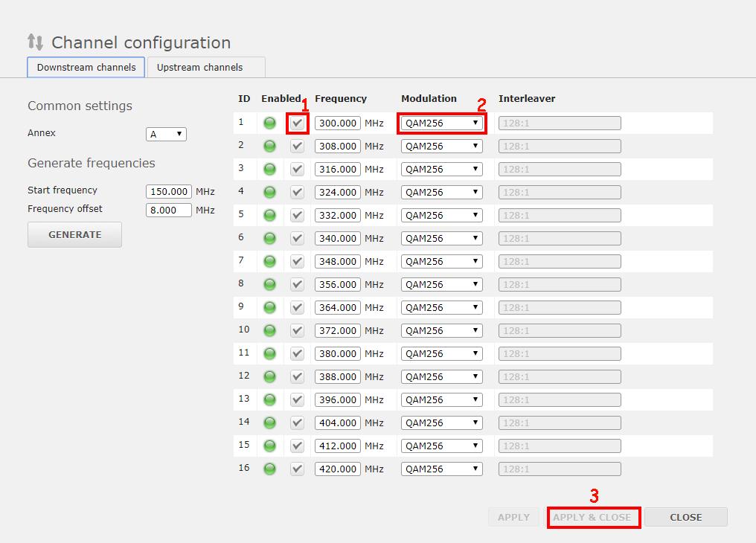Click the green status LED for channel 13
756x543 pixels.
click(269, 400)
